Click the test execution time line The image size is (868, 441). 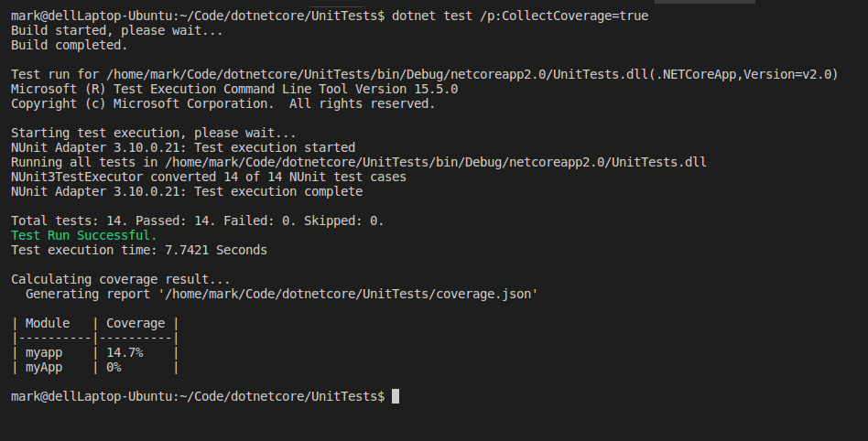coord(139,250)
